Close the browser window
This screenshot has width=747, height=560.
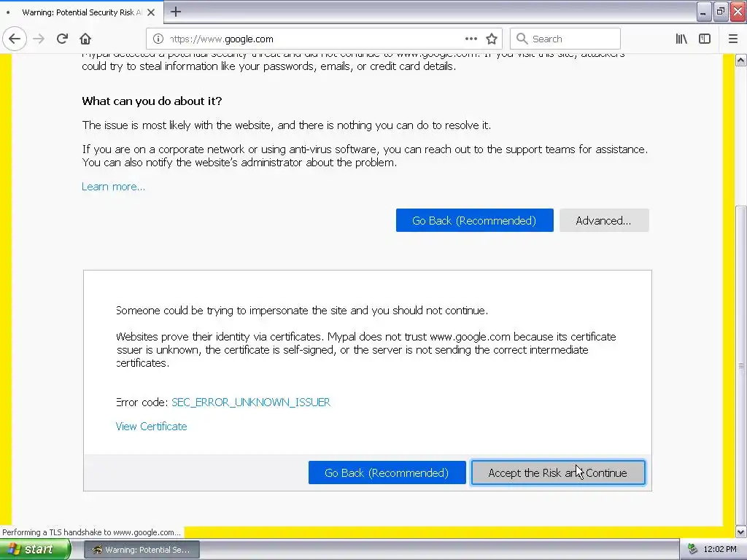pyautogui.click(x=738, y=12)
